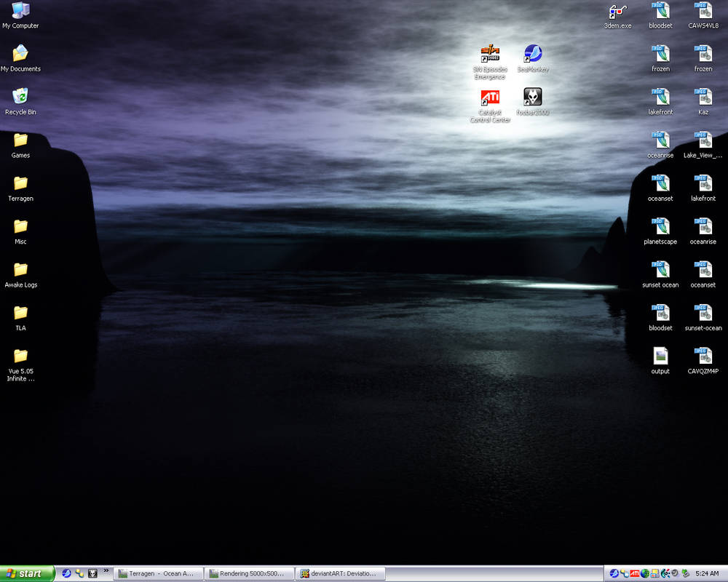Image resolution: width=728 pixels, height=582 pixels.
Task: Select the Awake Logs folder
Action: [x=20, y=274]
